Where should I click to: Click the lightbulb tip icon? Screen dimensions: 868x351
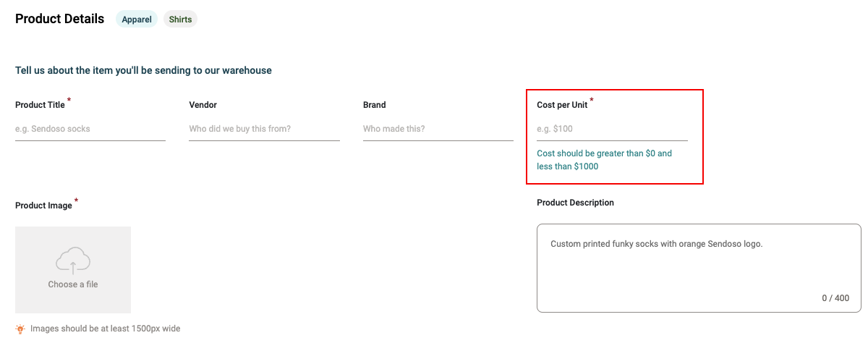tap(20, 329)
